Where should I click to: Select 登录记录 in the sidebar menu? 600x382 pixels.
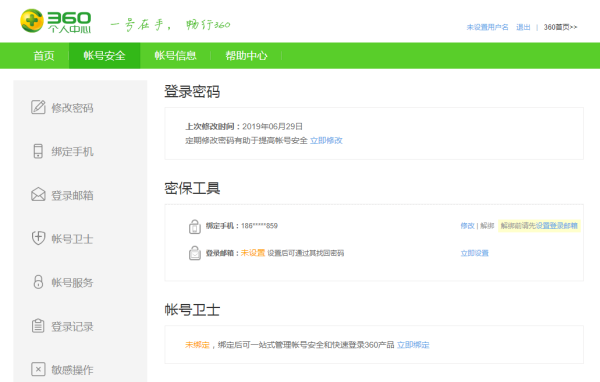pos(72,326)
